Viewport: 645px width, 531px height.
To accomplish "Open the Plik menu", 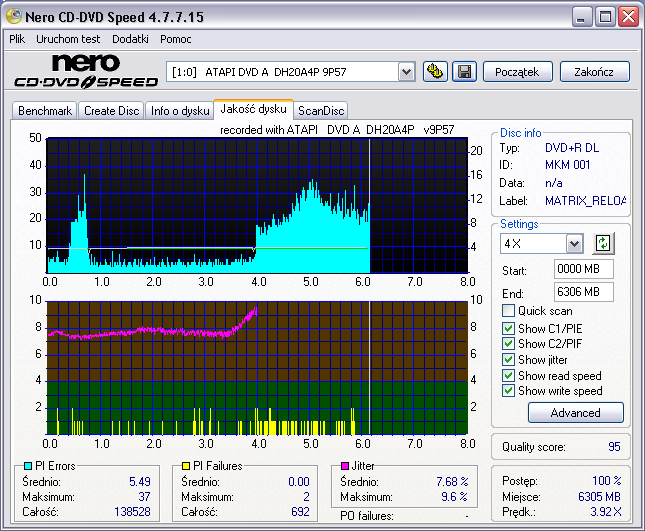I will click(x=17, y=39).
